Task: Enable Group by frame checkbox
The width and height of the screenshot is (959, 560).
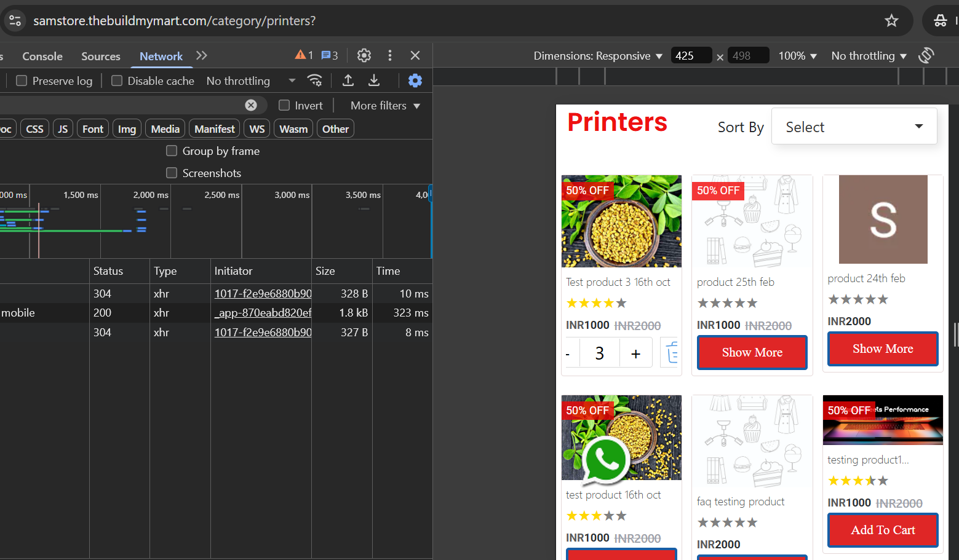Action: point(172,151)
